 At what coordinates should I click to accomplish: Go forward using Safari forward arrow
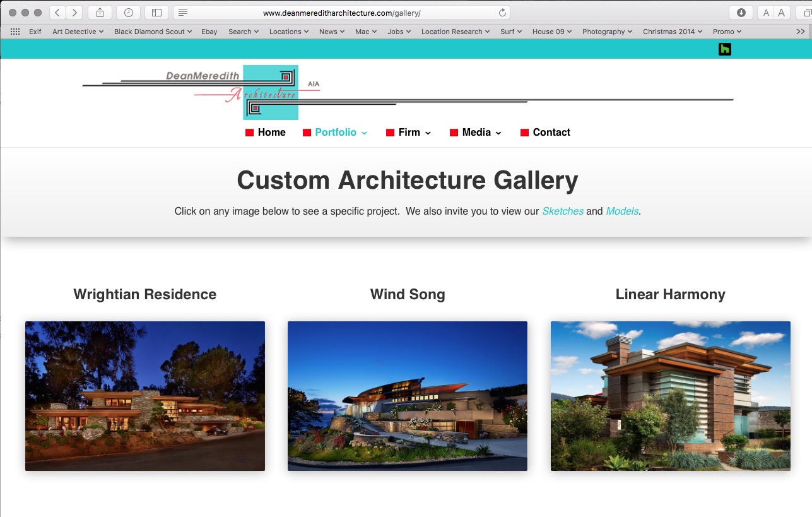[x=74, y=13]
